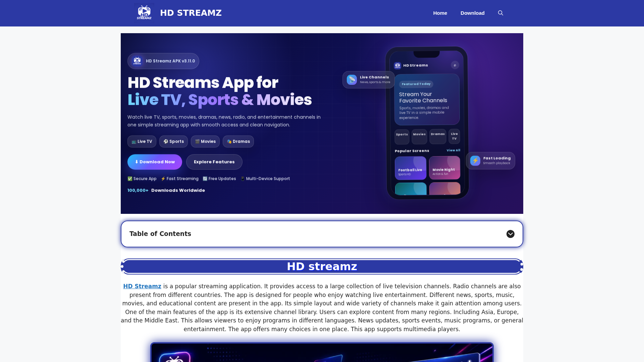Click the Download Now button
644x362 pixels.
tap(155, 162)
